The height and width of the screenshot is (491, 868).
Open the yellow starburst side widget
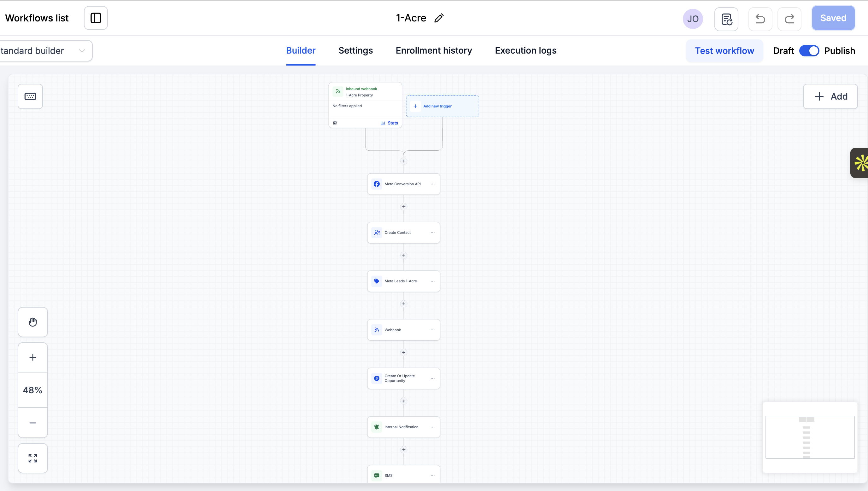[860, 163]
